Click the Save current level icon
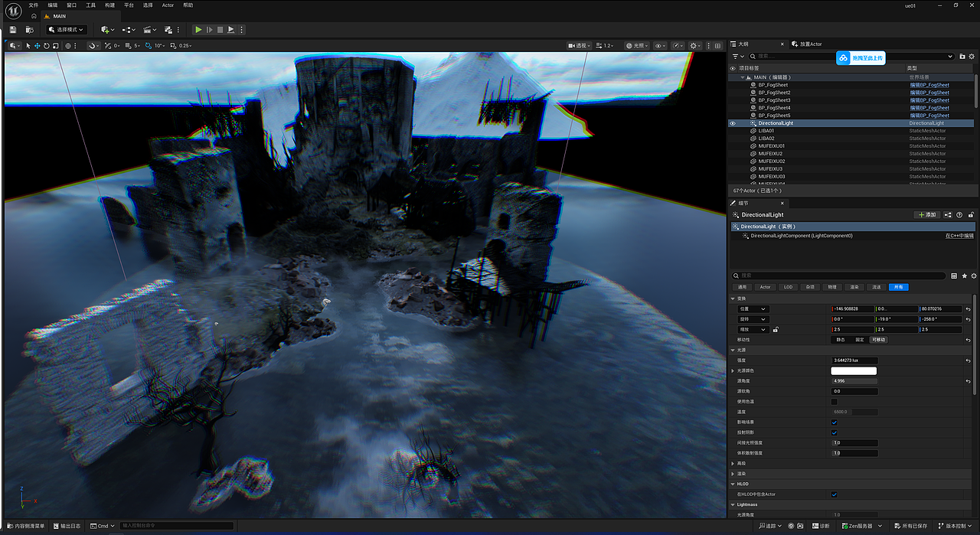This screenshot has height=535, width=980. (13, 30)
